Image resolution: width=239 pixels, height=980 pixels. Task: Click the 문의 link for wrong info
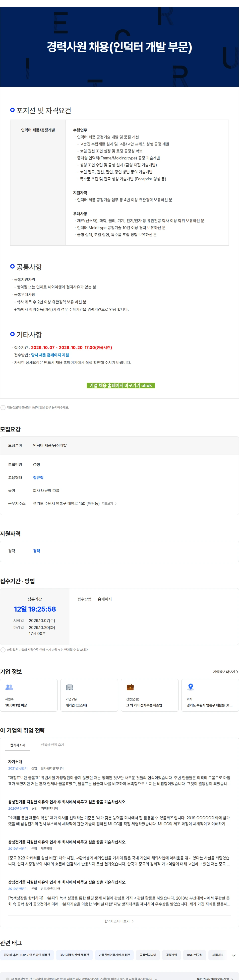click(x=54, y=408)
